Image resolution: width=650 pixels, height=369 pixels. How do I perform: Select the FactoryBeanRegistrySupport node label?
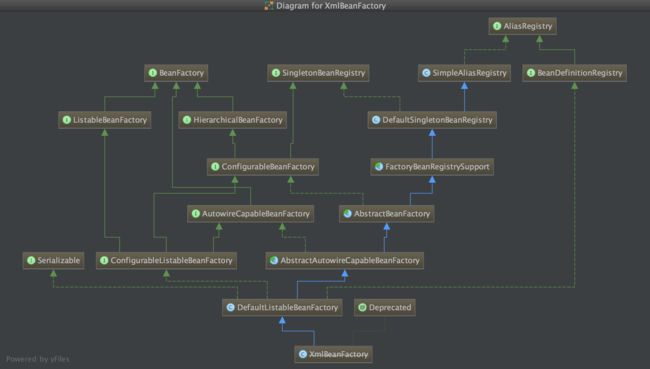click(x=437, y=167)
